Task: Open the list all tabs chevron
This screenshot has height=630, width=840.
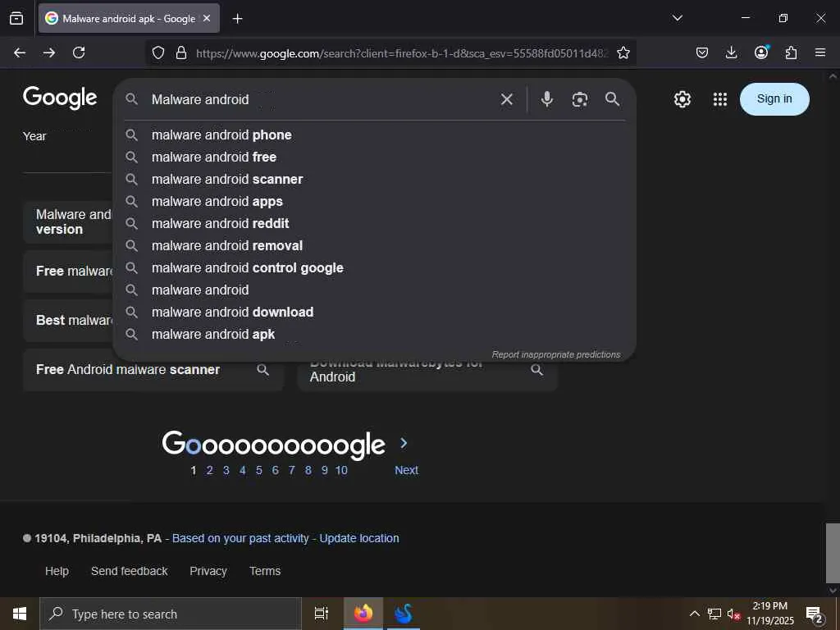Action: (677, 18)
